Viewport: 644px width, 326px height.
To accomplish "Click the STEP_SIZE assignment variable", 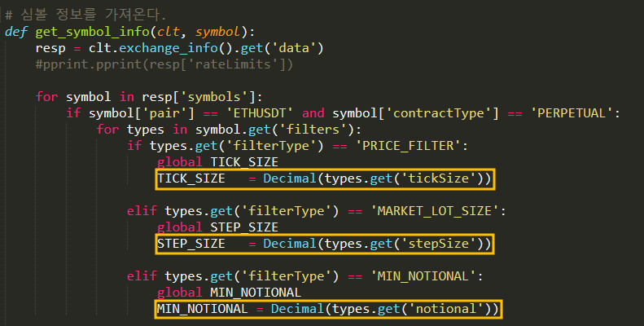I will tap(191, 244).
